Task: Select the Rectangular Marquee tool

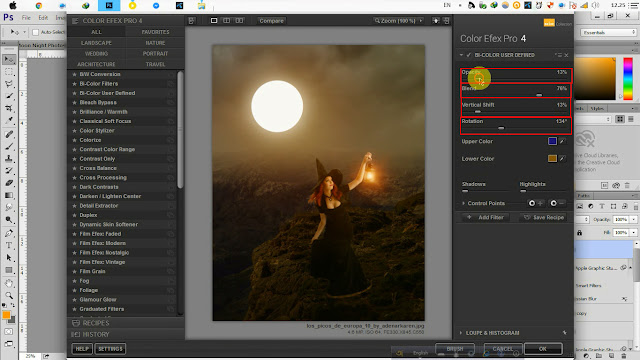Action: pos(9,72)
